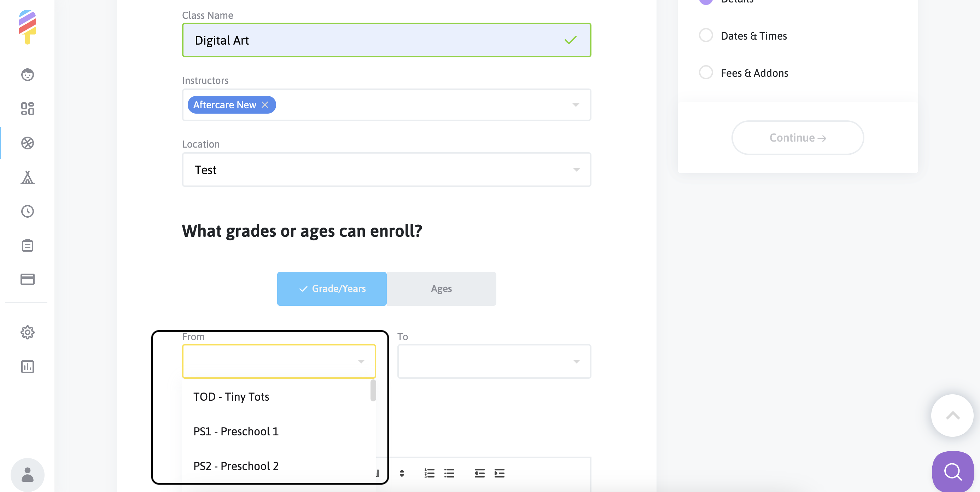
Task: Open the Location dropdown showing Test
Action: coord(386,170)
